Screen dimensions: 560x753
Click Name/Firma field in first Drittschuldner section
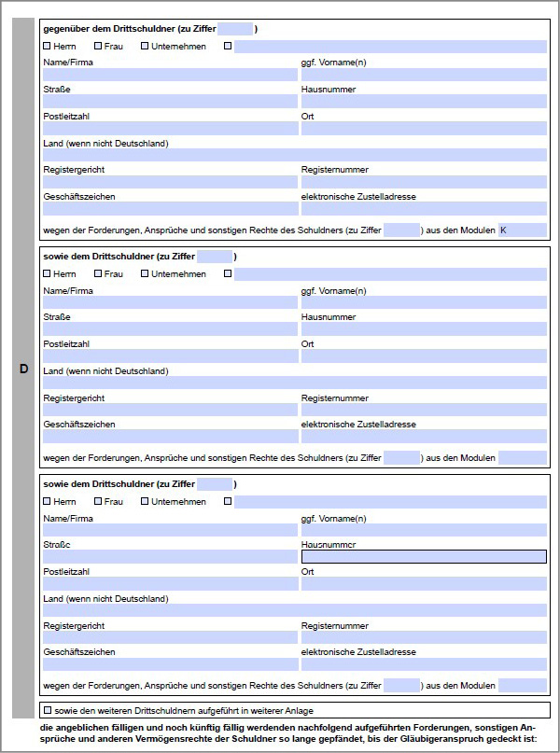(x=169, y=75)
